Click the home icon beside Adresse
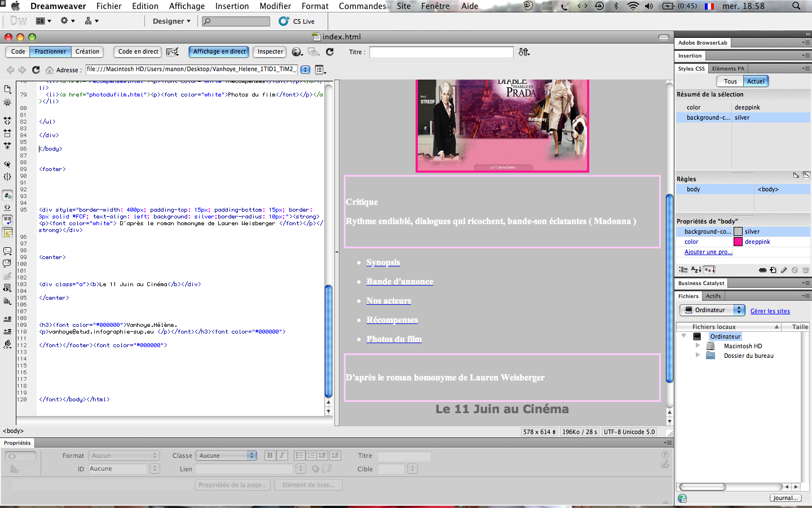Screen dimensions: 812x508 [x=50, y=70]
